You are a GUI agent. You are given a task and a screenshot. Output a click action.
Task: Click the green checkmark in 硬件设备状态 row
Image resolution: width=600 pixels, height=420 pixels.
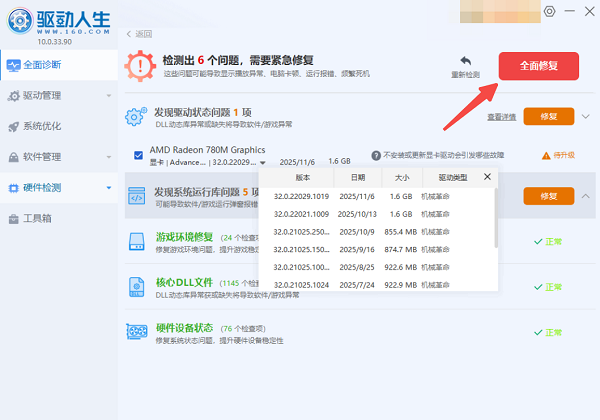click(538, 332)
